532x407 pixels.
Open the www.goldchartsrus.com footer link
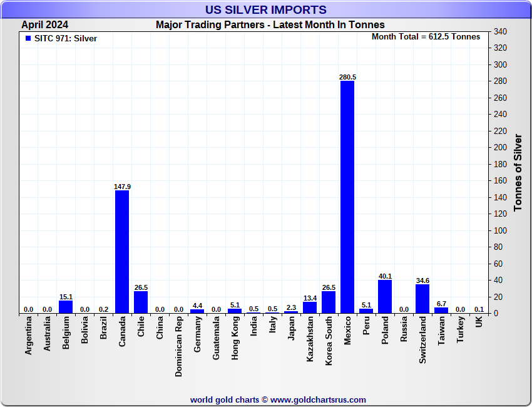pos(318,400)
